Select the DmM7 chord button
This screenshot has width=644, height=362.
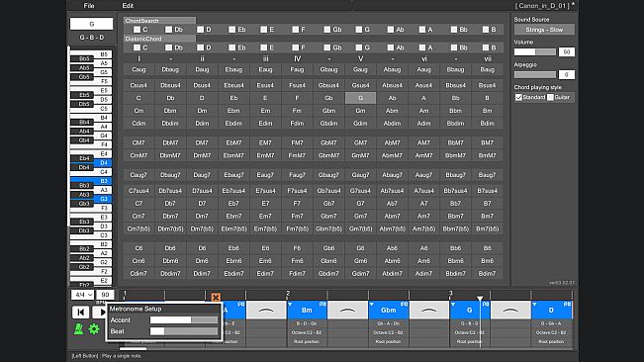click(x=202, y=155)
